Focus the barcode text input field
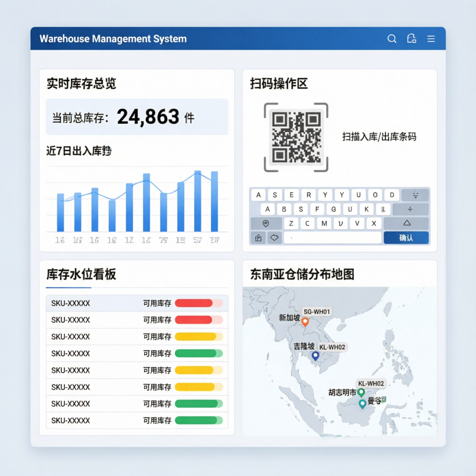The width and height of the screenshot is (476, 476). click(333, 238)
